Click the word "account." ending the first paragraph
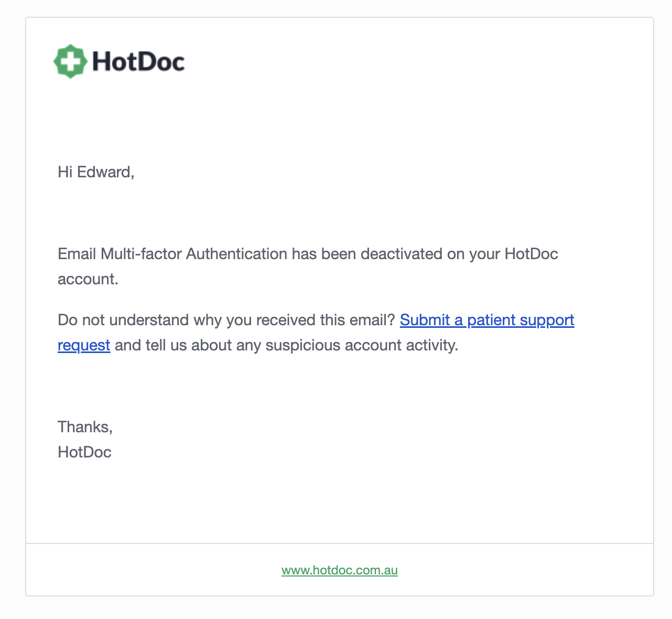 (88, 279)
